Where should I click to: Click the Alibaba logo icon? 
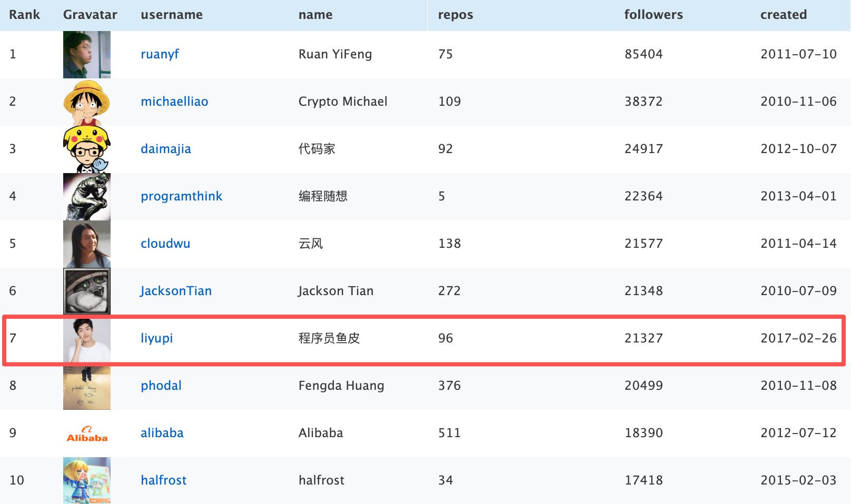87,434
